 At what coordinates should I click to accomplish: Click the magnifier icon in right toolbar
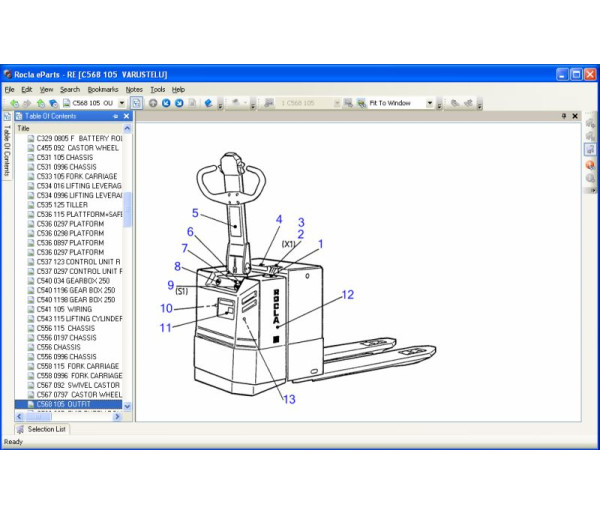[590, 178]
